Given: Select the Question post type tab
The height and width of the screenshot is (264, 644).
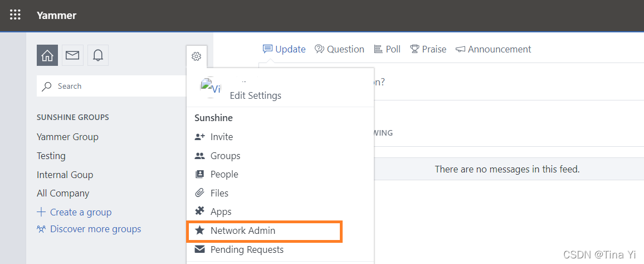Looking at the screenshot, I should tap(339, 49).
